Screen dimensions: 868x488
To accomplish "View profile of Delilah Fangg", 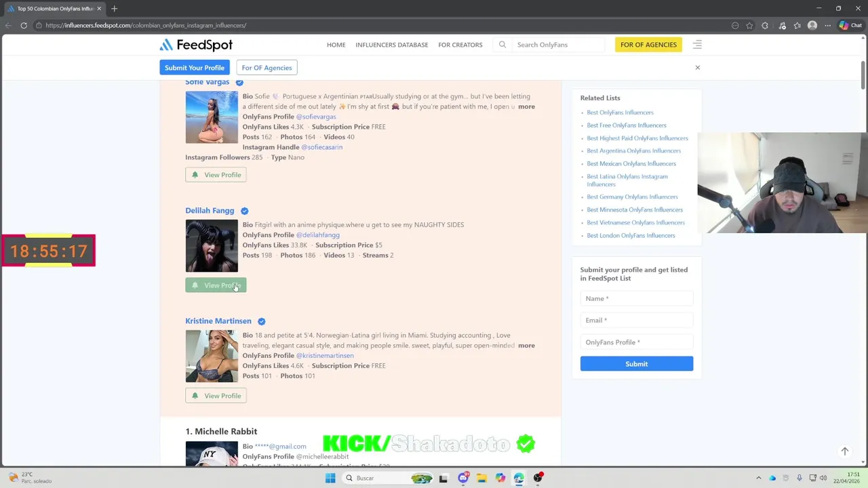I will pyautogui.click(x=216, y=285).
